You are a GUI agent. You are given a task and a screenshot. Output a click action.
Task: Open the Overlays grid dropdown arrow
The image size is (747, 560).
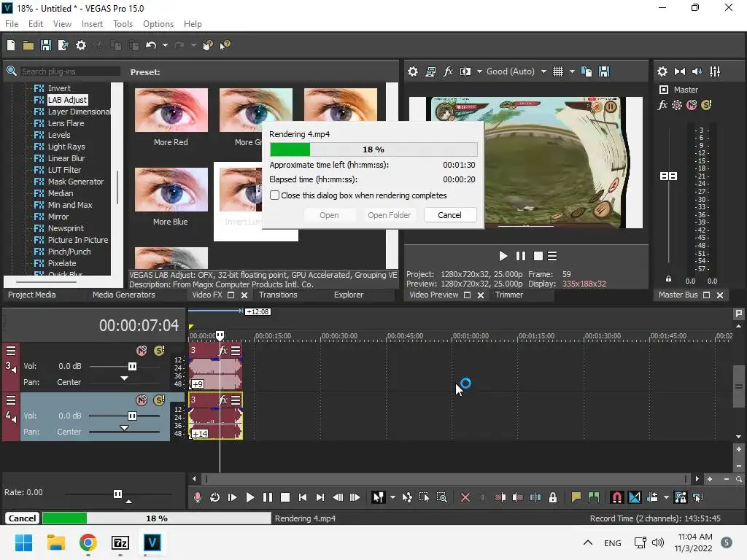point(572,71)
